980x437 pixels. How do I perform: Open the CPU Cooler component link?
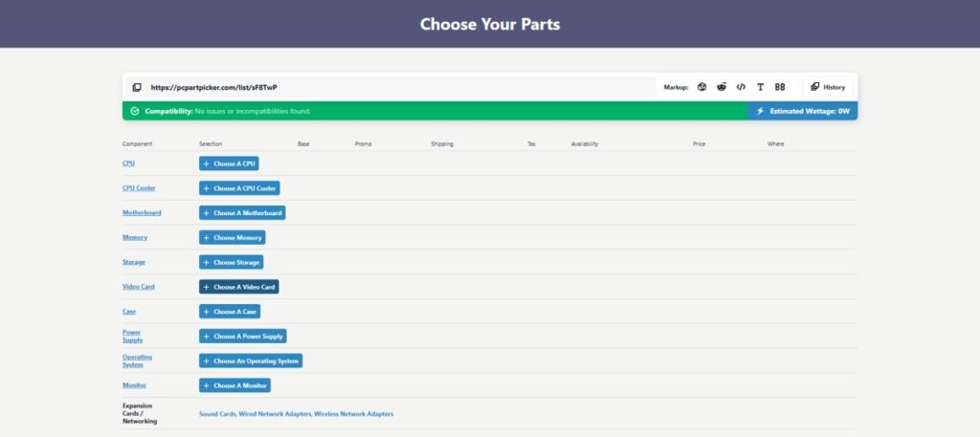(139, 188)
